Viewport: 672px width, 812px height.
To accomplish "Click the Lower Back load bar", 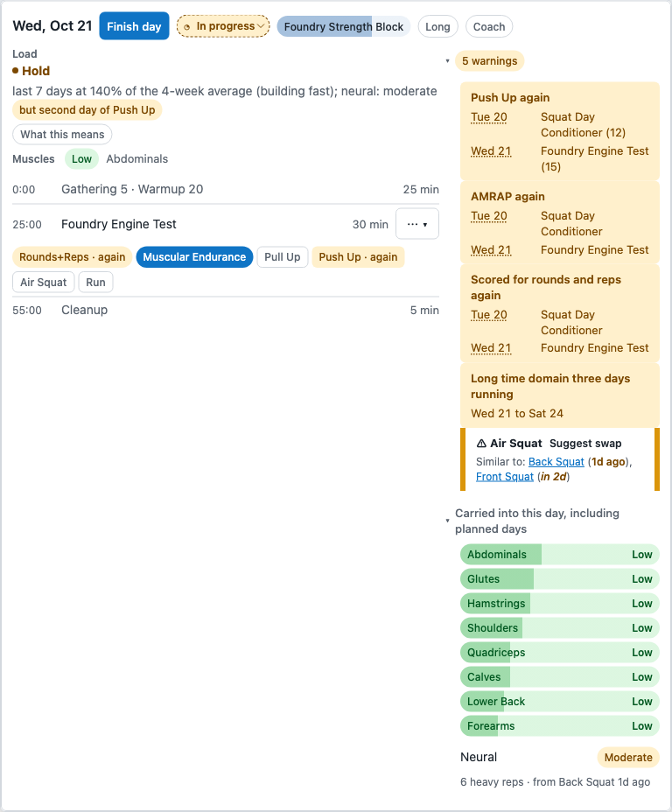I will point(560,701).
